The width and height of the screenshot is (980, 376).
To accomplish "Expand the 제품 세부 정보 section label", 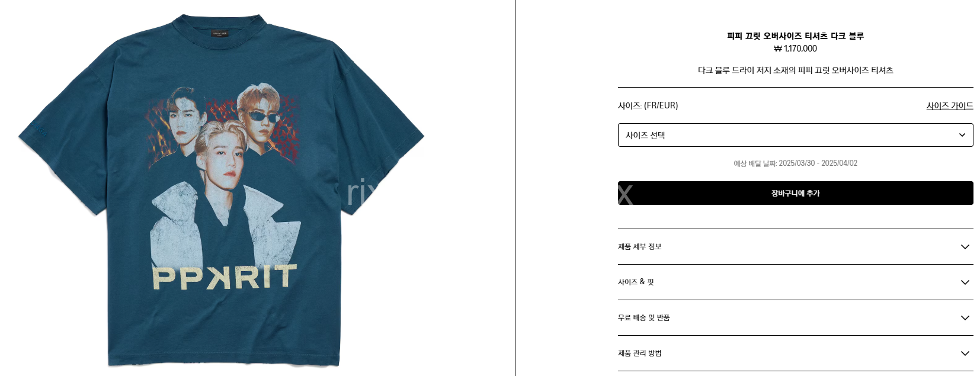I will click(639, 246).
